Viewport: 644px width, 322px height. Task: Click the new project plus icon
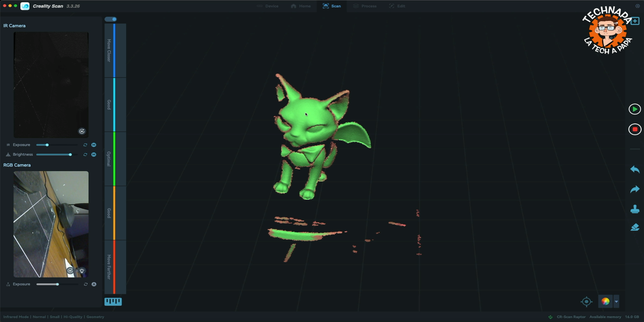point(635,21)
